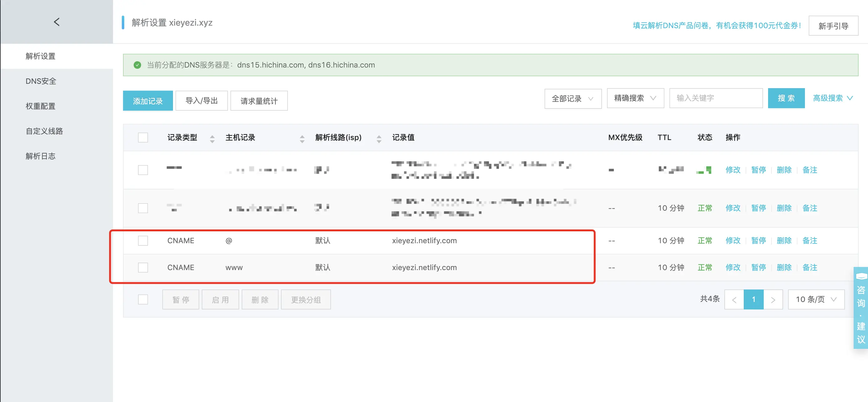This screenshot has height=402, width=868.
Task: Open the 填云解析DNS产品问卷 survey link
Action: [716, 25]
